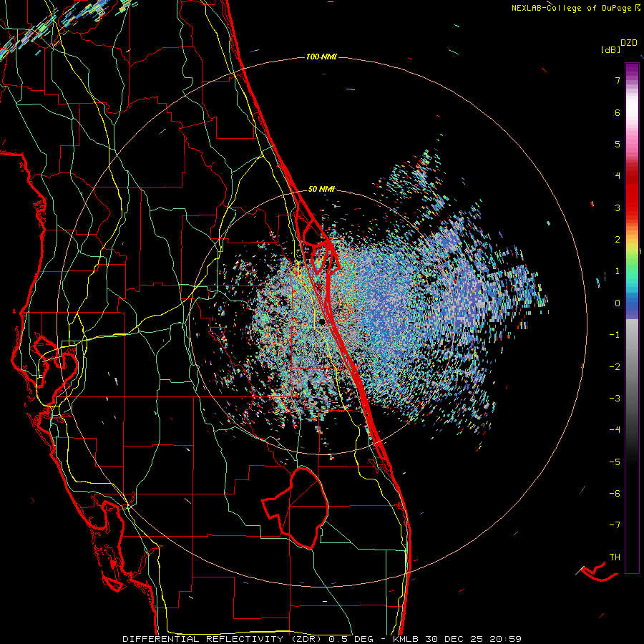
Task: Click the 20:59 timestamp in caption
Action: point(506,639)
